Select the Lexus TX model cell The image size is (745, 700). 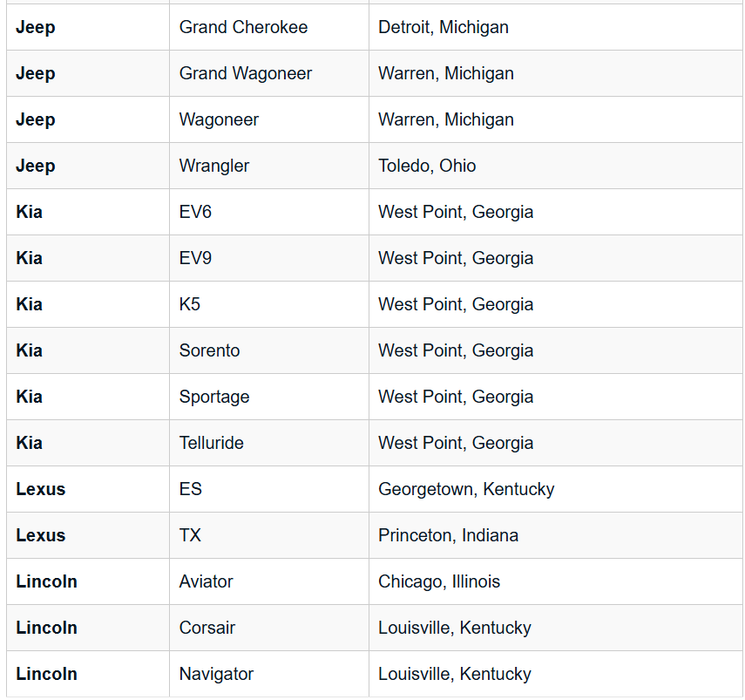pyautogui.click(x=190, y=535)
